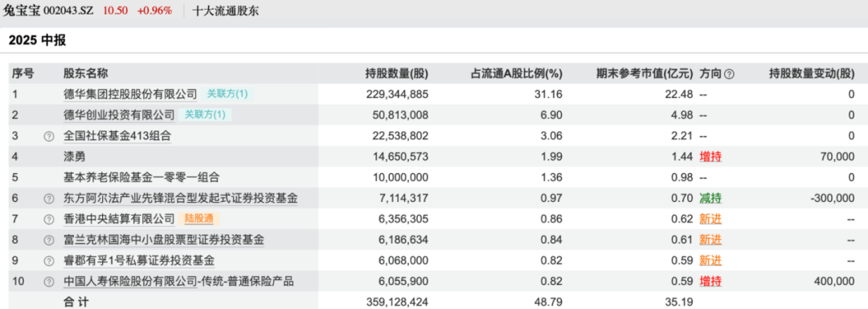This screenshot has height=309, width=868.
Task: Click question icon beside 中国人寿保险 row
Action: coord(49,282)
